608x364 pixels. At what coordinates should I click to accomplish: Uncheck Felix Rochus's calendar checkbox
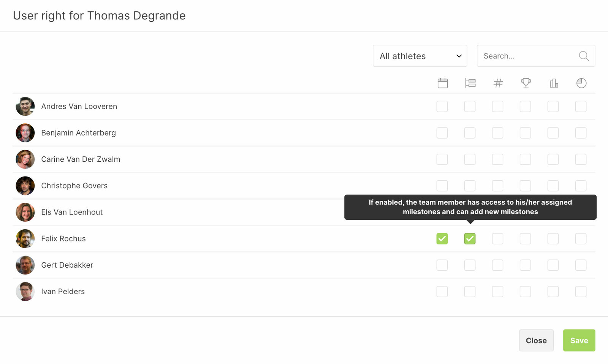[442, 239]
